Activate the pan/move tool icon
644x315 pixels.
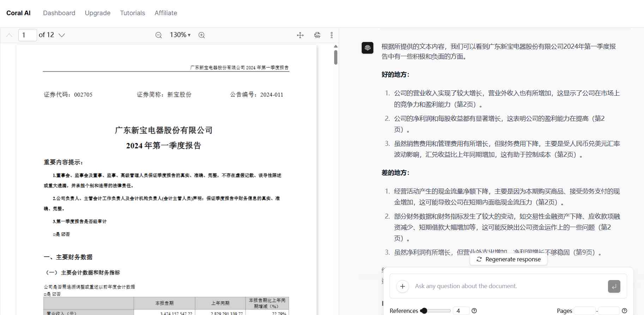[300, 35]
